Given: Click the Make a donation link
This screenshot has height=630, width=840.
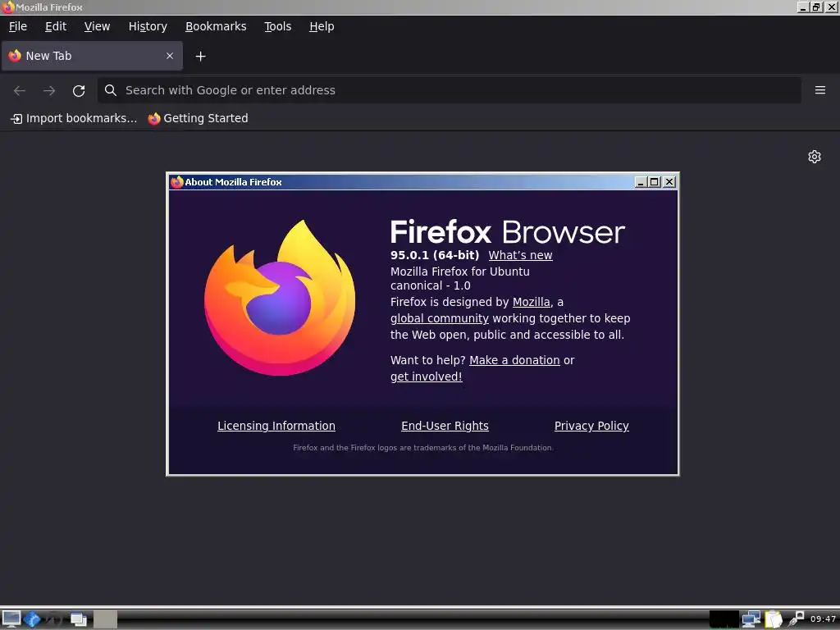Looking at the screenshot, I should 514,361.
